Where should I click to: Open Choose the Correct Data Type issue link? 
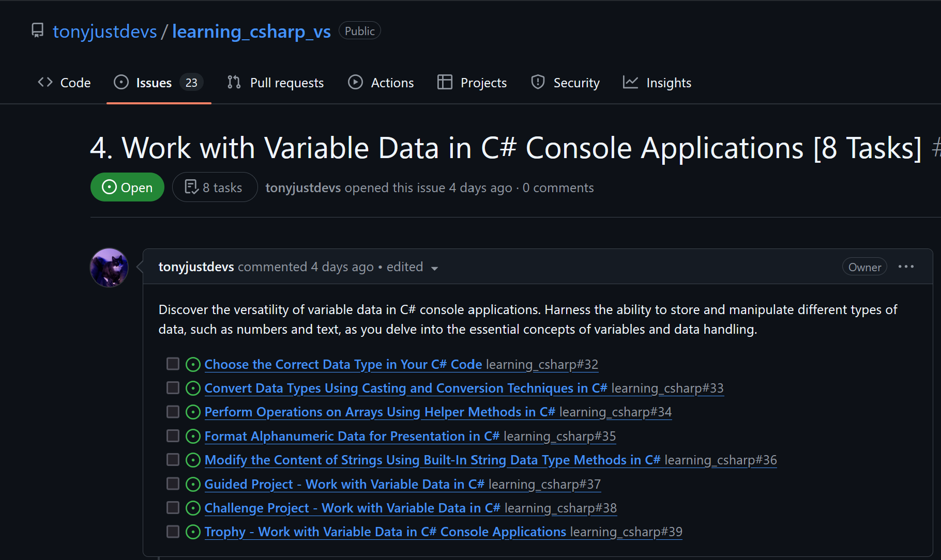pyautogui.click(x=343, y=364)
